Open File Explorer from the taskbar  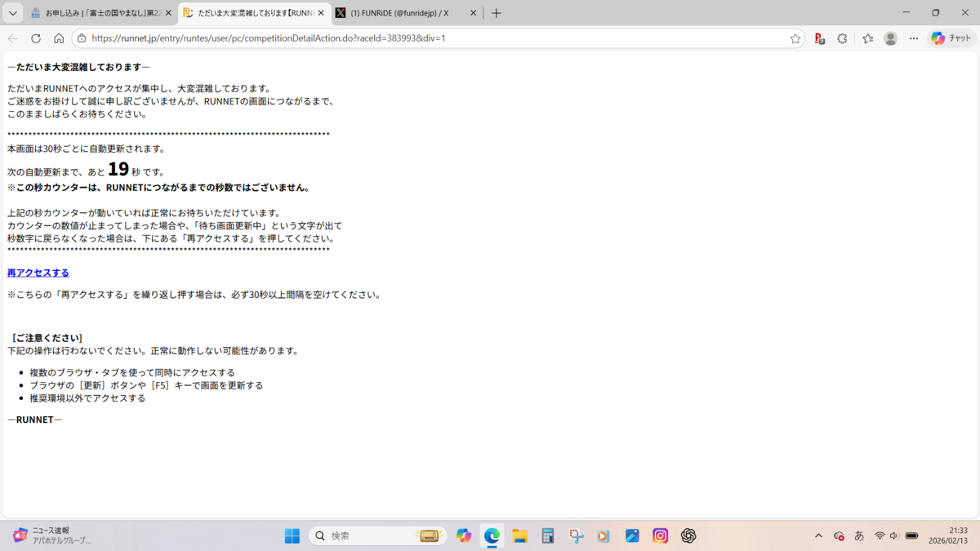[x=520, y=535]
